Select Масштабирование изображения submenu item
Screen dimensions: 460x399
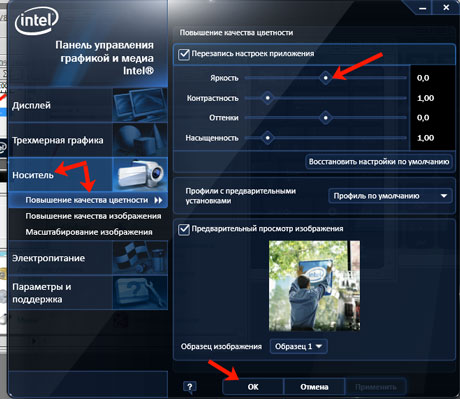pos(89,232)
